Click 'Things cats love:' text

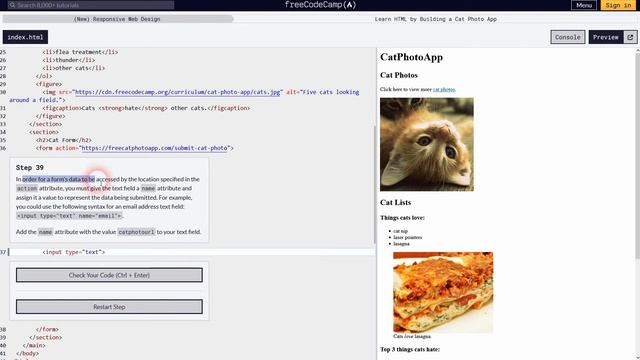(402, 218)
